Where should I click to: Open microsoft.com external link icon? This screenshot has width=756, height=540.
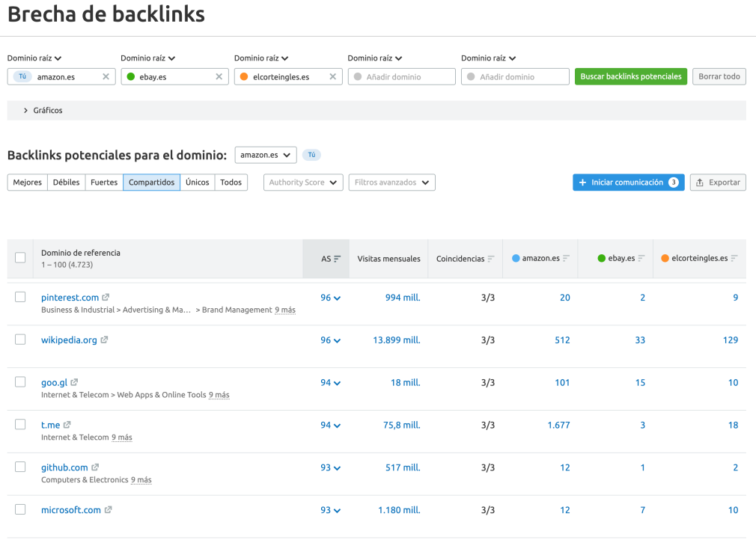108,509
